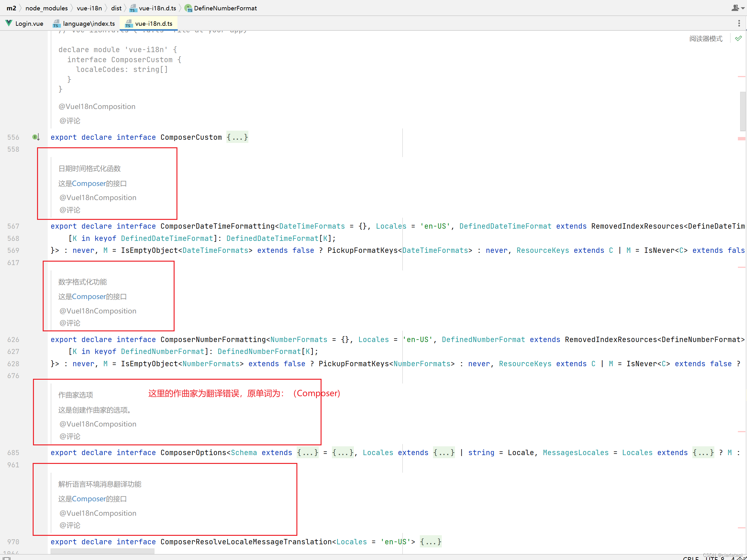Expand folded body of ComposerResolveLocaleMessageTranslation
The image size is (747, 560).
tap(430, 542)
